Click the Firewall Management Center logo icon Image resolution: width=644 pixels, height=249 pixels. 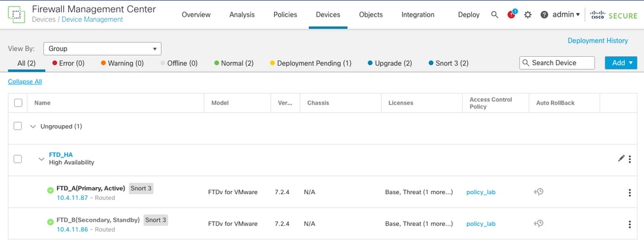click(x=16, y=14)
